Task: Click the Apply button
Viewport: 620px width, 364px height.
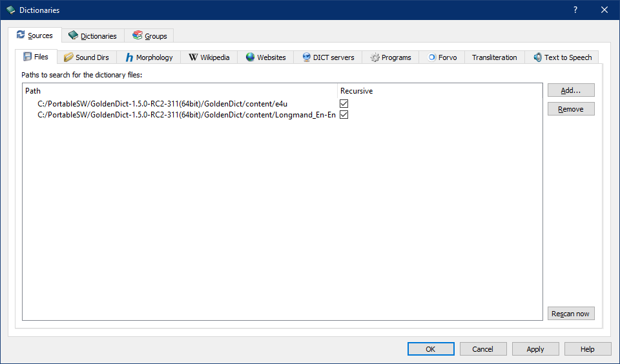Action: tap(535, 349)
